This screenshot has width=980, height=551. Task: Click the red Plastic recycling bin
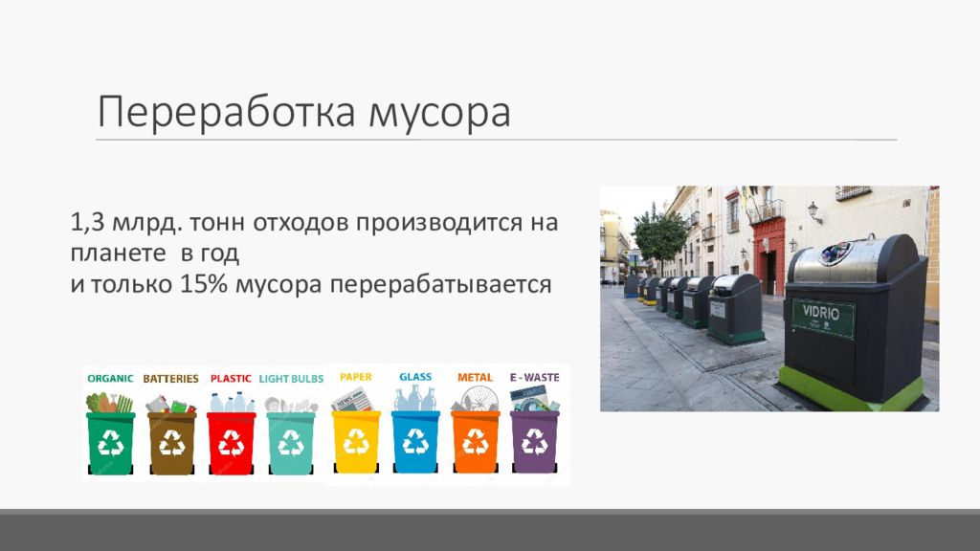click(x=232, y=441)
